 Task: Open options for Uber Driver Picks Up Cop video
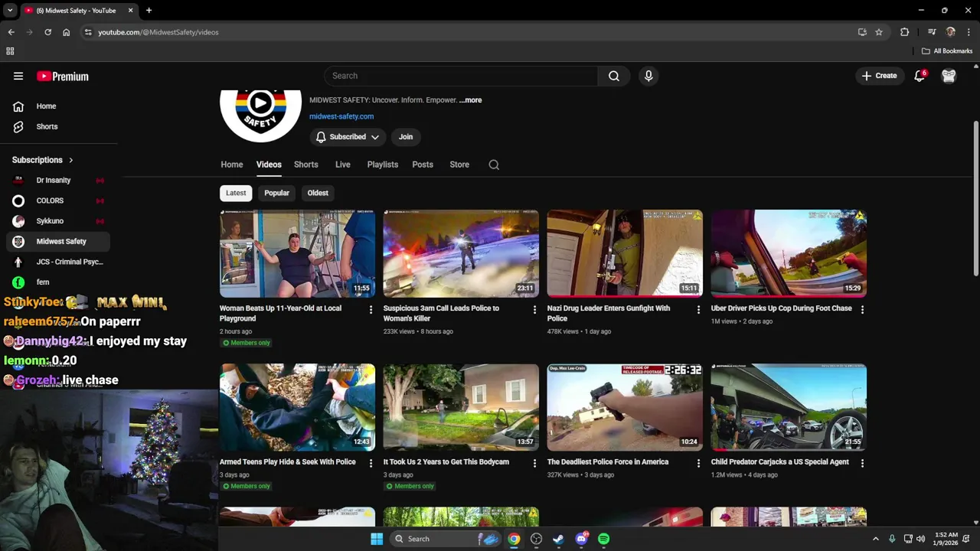pyautogui.click(x=862, y=309)
